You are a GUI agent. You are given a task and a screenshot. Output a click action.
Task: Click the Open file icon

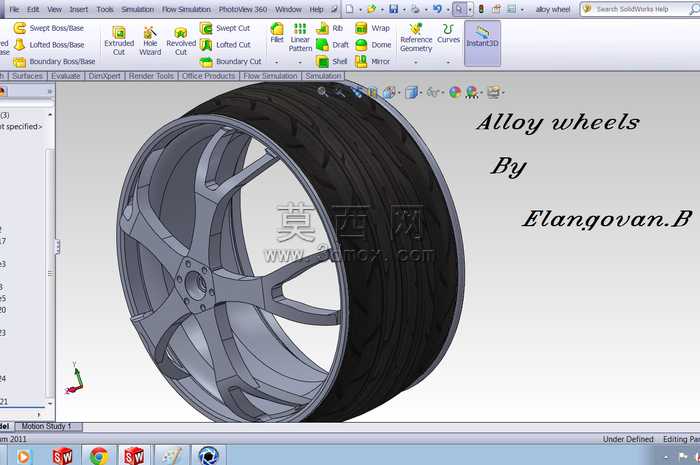tap(371, 9)
